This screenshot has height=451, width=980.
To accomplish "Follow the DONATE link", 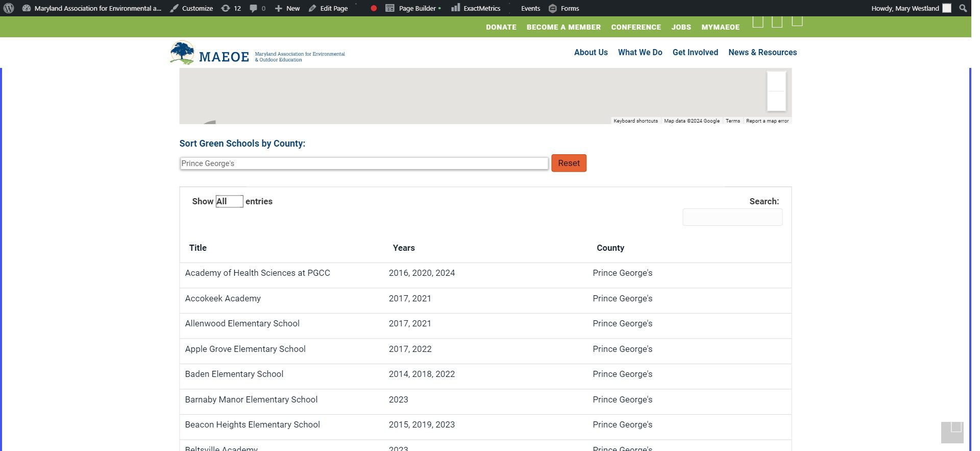I will coord(501,27).
